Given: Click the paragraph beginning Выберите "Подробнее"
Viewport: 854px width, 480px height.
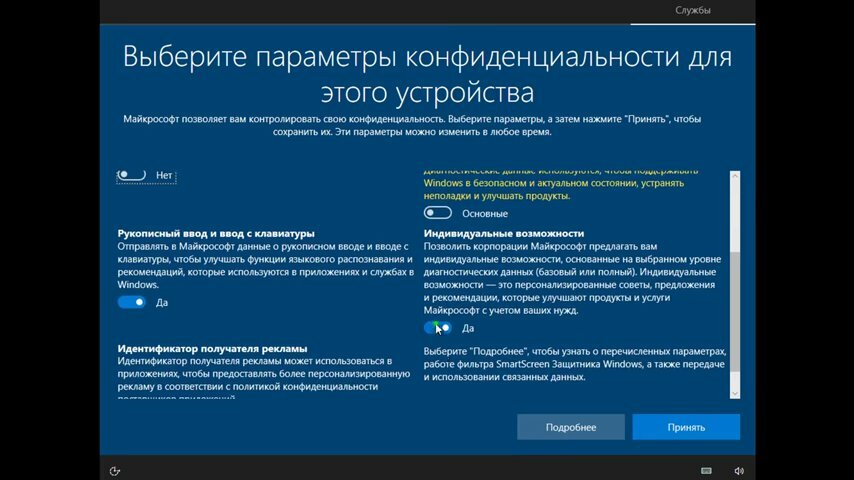Looking at the screenshot, I should [x=575, y=364].
